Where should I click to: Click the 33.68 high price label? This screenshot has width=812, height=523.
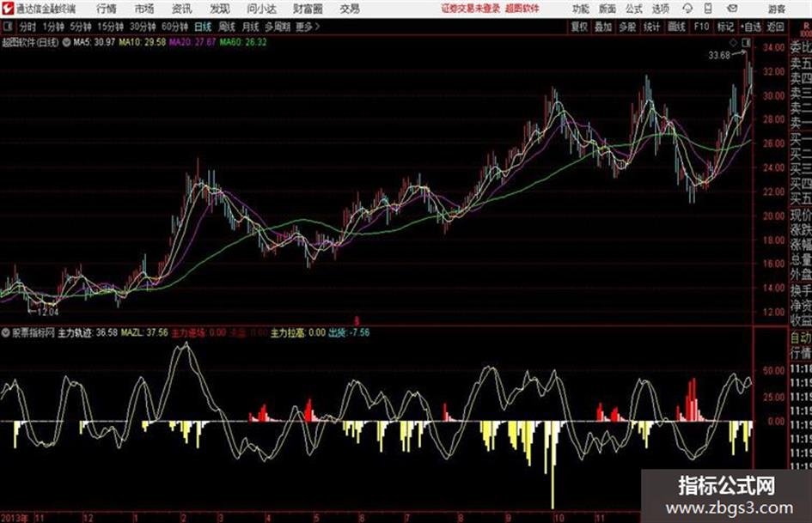tap(719, 56)
